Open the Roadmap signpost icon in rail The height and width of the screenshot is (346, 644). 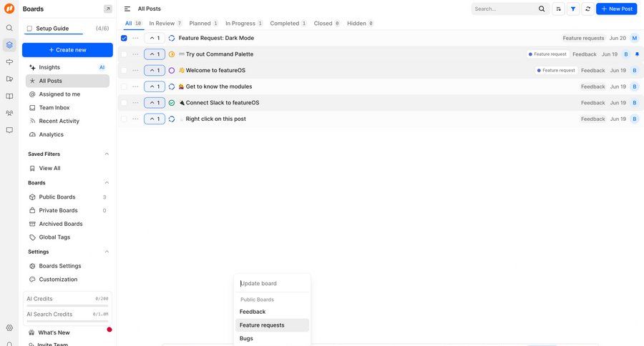pyautogui.click(x=9, y=62)
